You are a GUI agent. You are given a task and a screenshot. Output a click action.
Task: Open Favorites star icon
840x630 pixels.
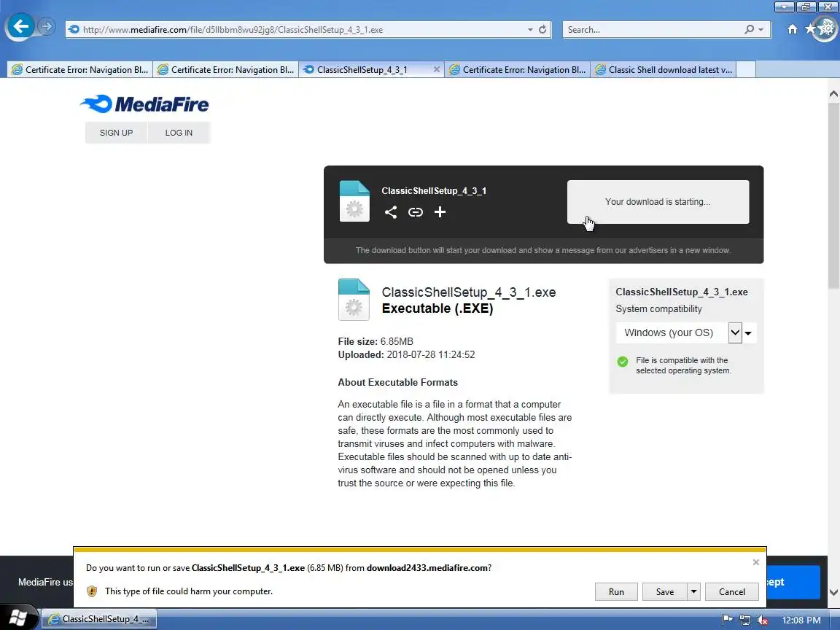[810, 29]
